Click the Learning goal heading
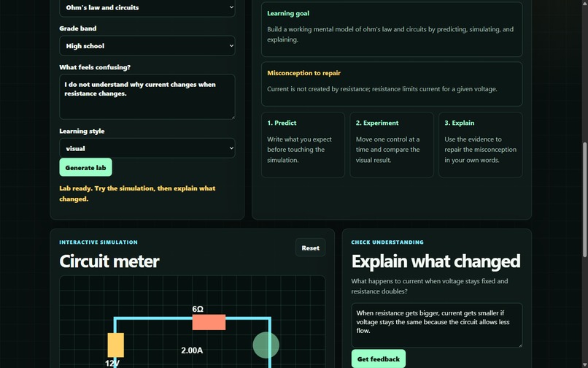The height and width of the screenshot is (368, 588). point(288,14)
